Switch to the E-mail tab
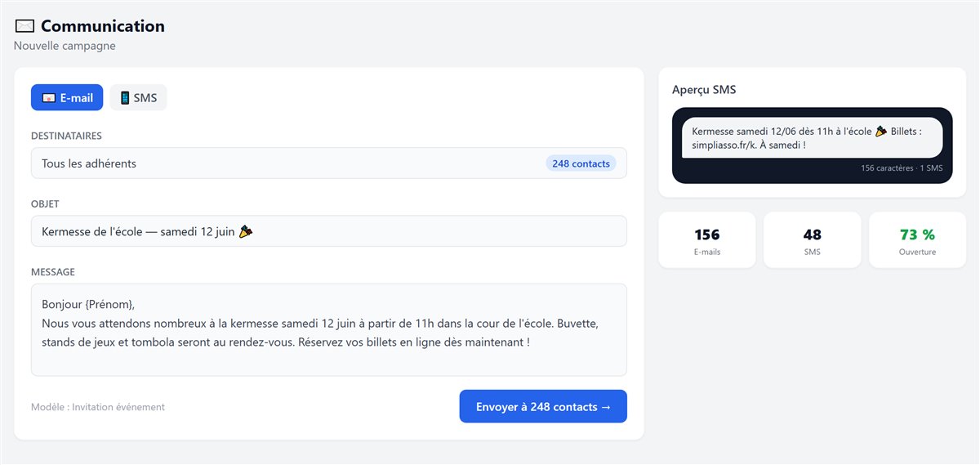Screen dimensions: 980x465 click(67, 97)
